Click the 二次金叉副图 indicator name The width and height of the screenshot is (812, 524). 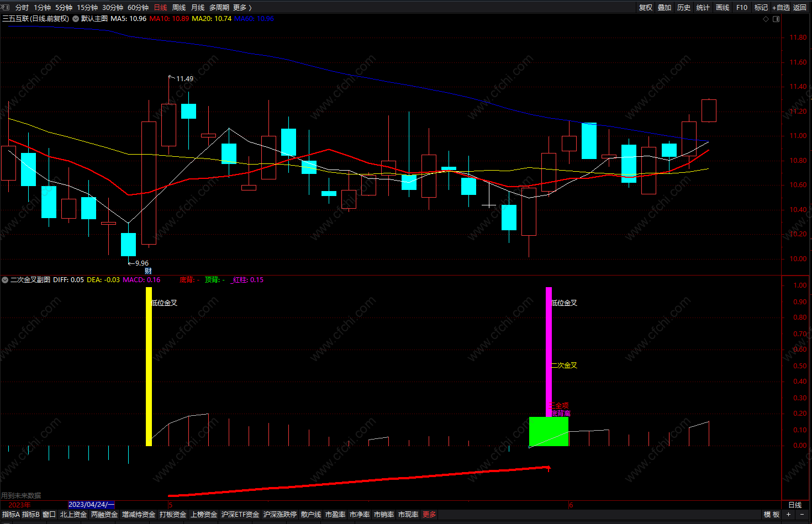(x=30, y=280)
